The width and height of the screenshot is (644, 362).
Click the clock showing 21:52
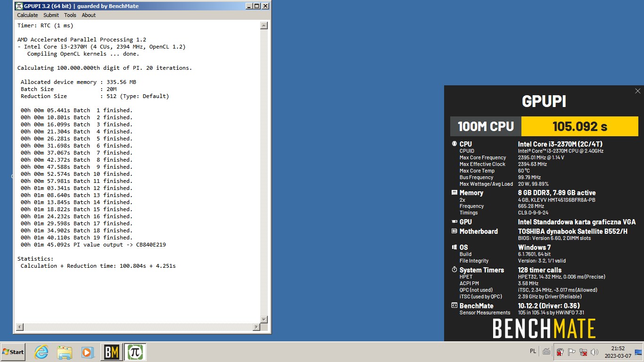click(x=618, y=352)
